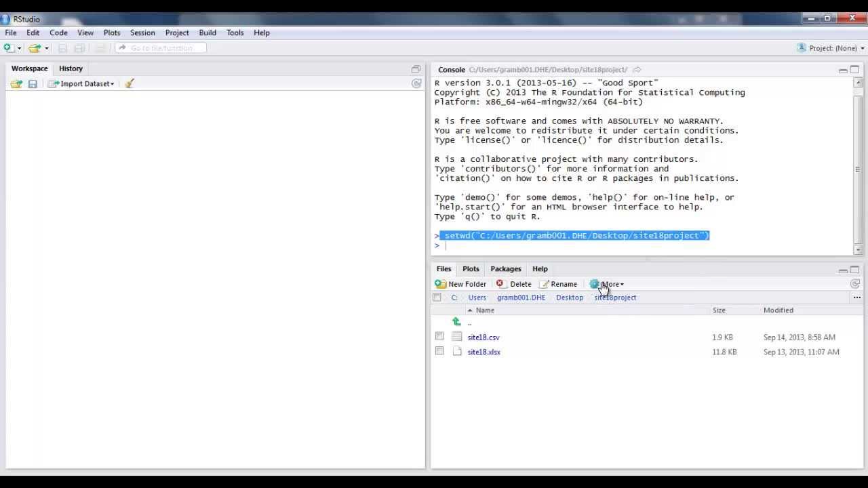Viewport: 868px width, 488px height.
Task: Toggle the select-all files checkbox
Action: point(437,298)
